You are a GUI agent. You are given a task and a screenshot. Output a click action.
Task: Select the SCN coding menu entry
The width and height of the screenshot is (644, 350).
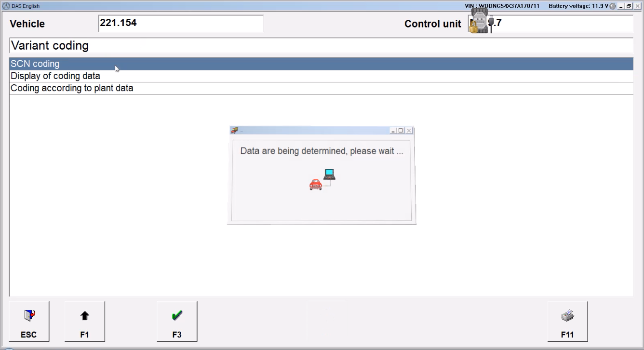pos(321,64)
